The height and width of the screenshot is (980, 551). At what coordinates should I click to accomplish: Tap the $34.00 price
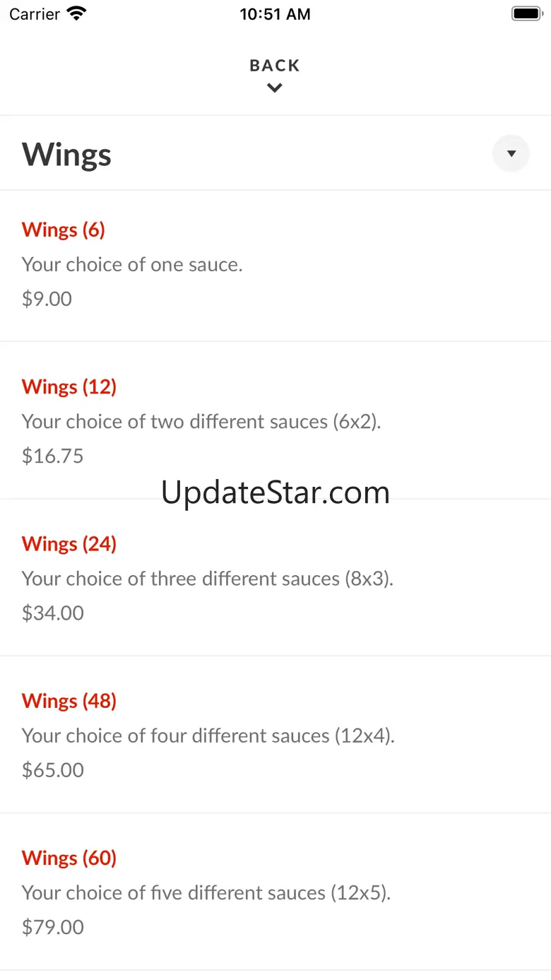pyautogui.click(x=53, y=613)
